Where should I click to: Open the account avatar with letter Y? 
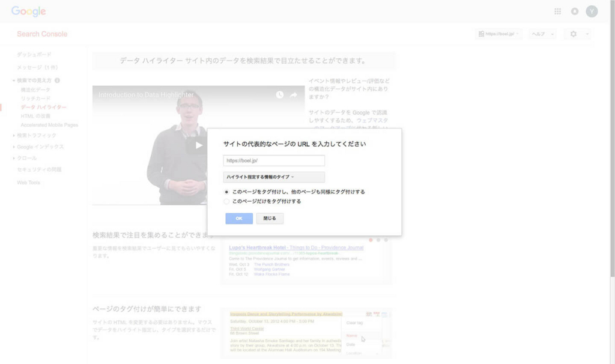point(592,11)
